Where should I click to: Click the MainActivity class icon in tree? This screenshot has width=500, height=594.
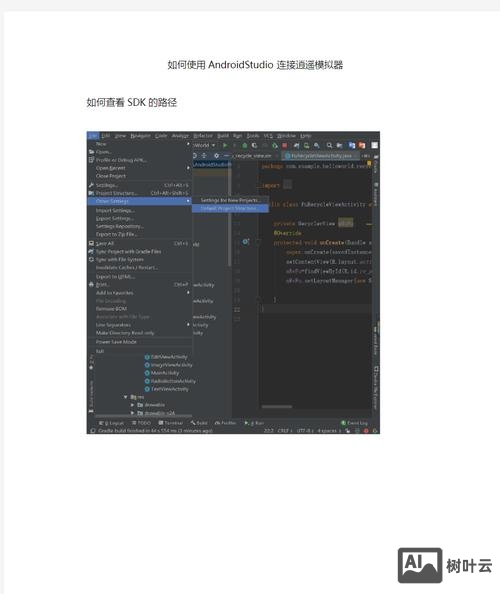[147, 373]
